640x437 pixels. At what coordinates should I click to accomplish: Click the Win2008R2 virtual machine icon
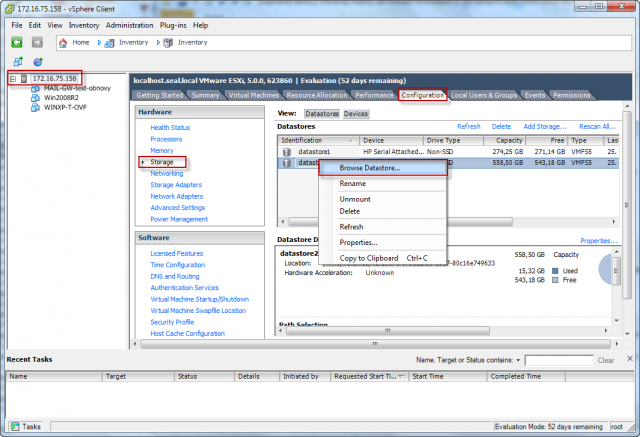click(x=35, y=98)
